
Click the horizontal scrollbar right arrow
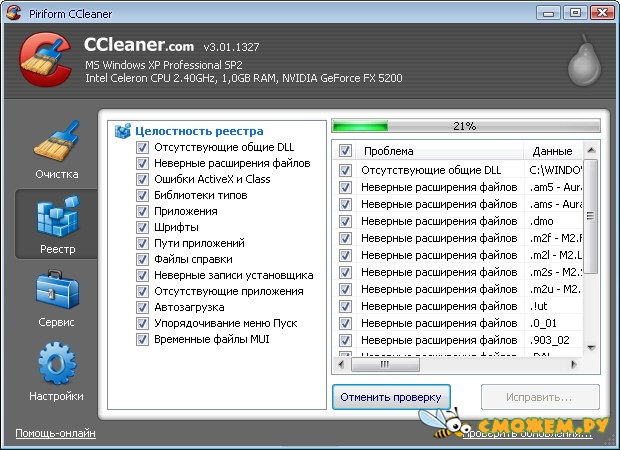574,364
